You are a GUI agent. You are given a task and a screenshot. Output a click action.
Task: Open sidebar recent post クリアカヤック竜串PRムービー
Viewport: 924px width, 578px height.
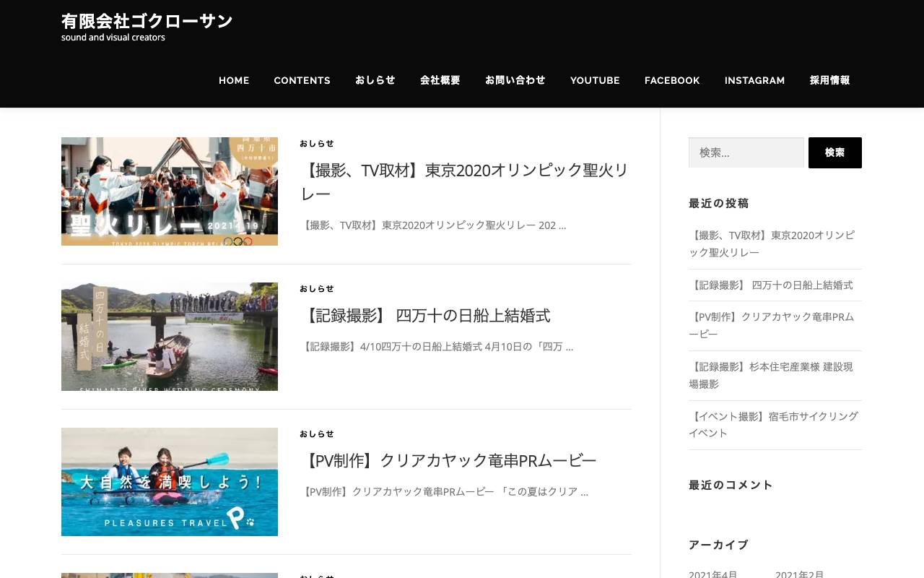click(x=771, y=325)
